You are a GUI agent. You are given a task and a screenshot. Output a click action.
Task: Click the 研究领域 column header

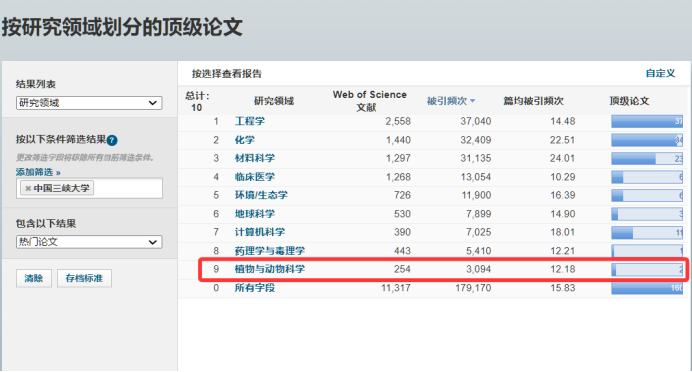[x=274, y=101]
